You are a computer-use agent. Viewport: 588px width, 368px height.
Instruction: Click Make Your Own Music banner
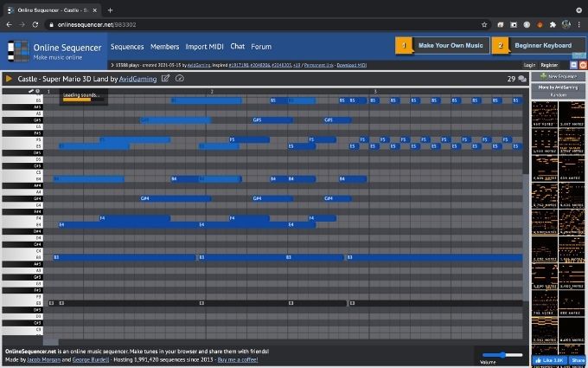[x=443, y=45]
